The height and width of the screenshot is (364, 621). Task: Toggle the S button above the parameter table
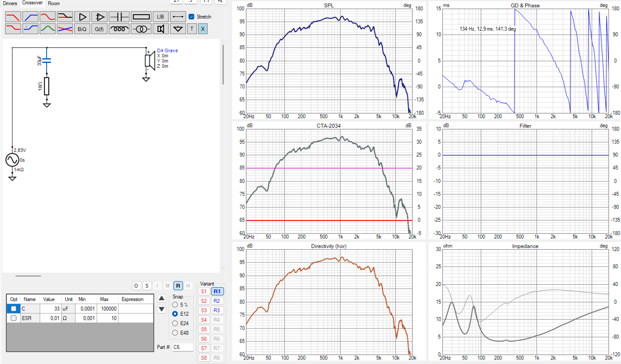146,286
